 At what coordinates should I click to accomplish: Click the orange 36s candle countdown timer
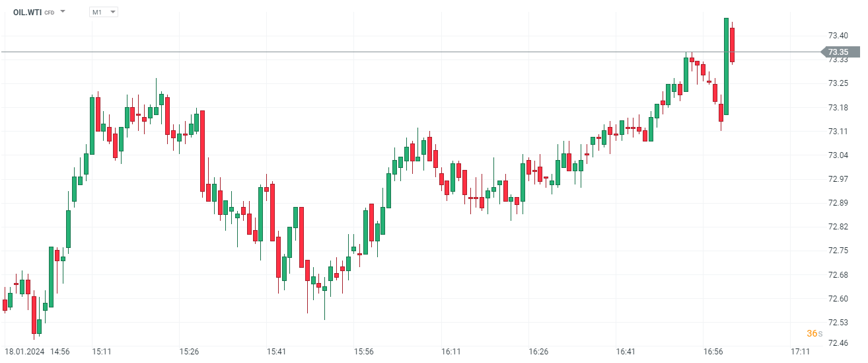(814, 333)
